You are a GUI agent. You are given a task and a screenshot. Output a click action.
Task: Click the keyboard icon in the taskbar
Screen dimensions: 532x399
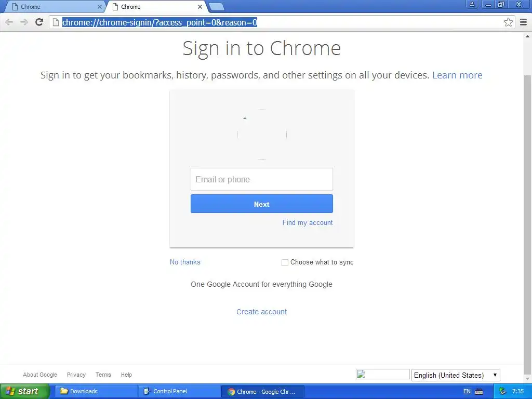pyautogui.click(x=478, y=392)
